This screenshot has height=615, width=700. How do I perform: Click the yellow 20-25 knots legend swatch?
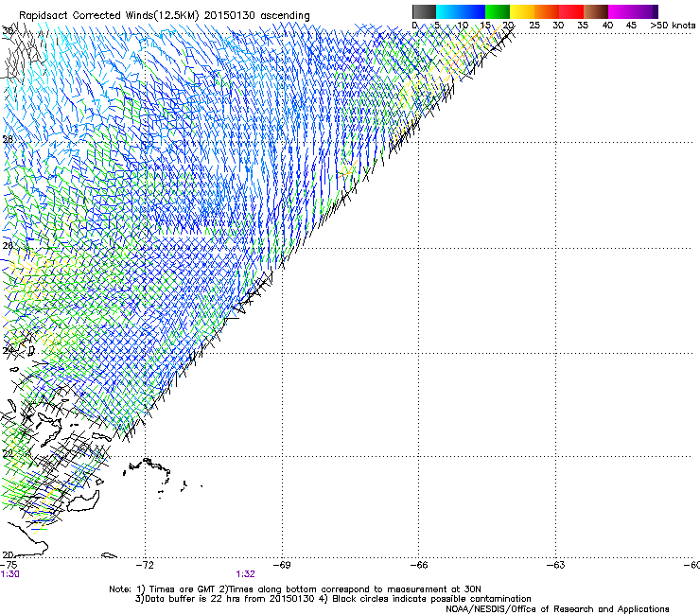click(x=522, y=11)
